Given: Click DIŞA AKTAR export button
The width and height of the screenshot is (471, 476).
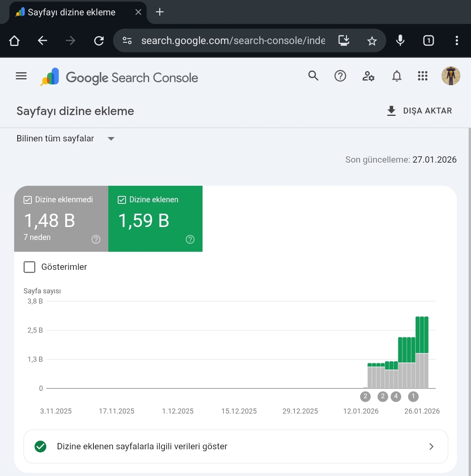Looking at the screenshot, I should 419,111.
